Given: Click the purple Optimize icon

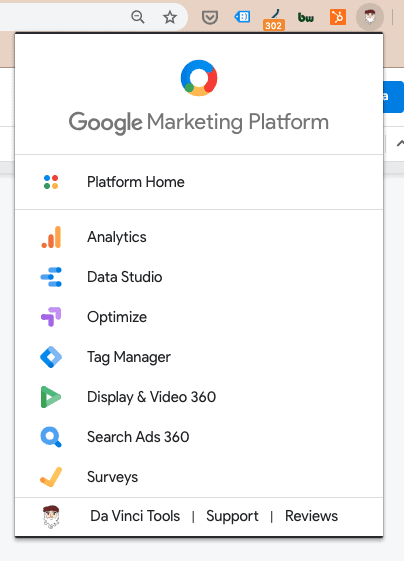Looking at the screenshot, I should point(51,317).
